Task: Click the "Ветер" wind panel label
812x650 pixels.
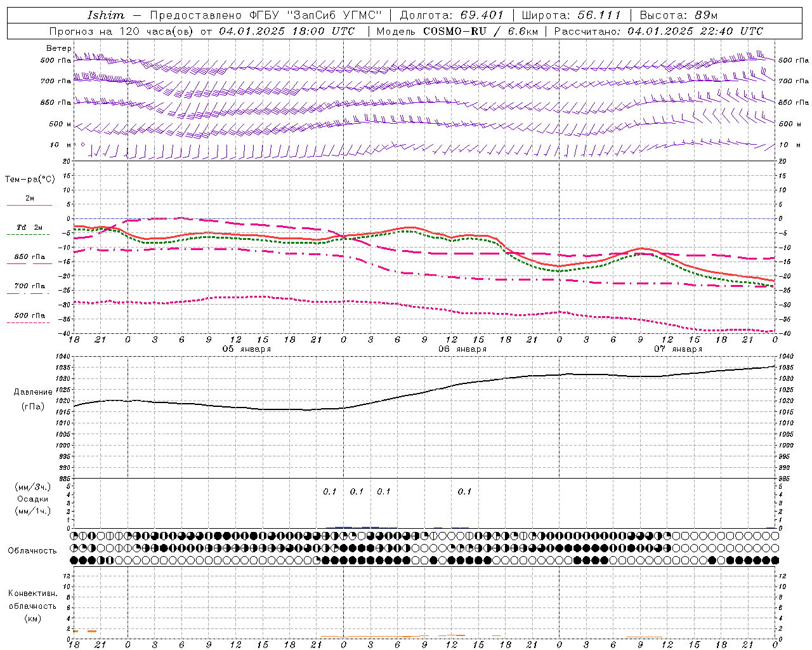Action: pyautogui.click(x=59, y=48)
